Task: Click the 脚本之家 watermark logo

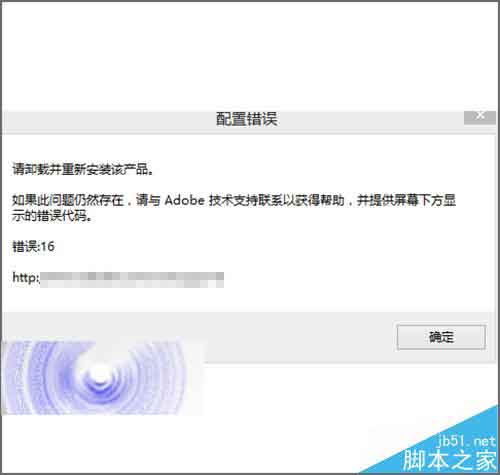Action: 449,460
